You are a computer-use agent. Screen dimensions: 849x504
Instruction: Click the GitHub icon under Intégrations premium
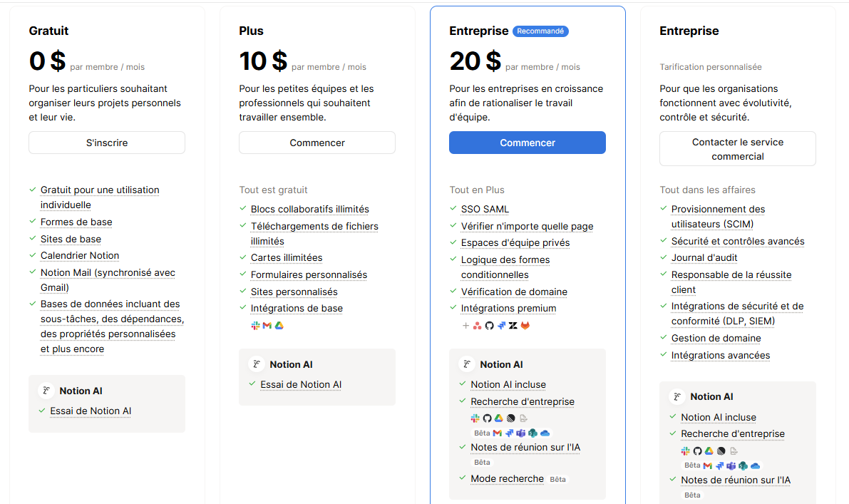click(x=489, y=326)
